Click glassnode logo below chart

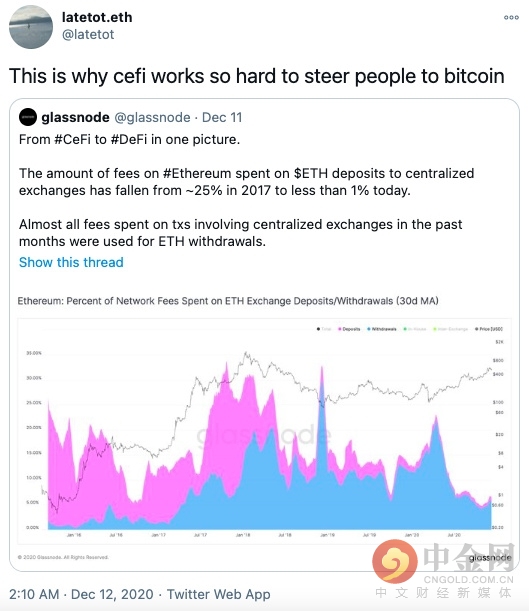(490, 558)
